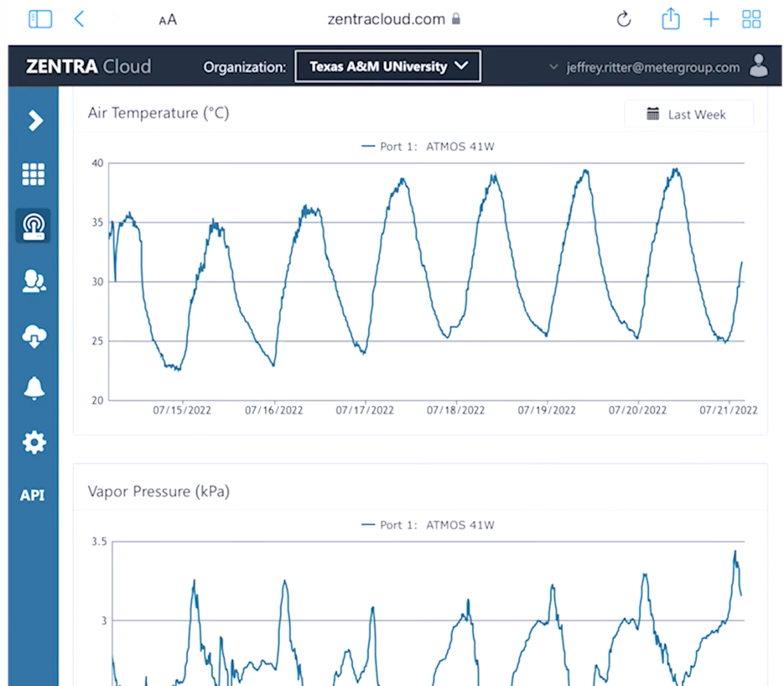Image resolution: width=784 pixels, height=686 pixels.
Task: Toggle Port 1 ATMOS 41W series in Vapor Pressure legend
Action: tap(428, 525)
